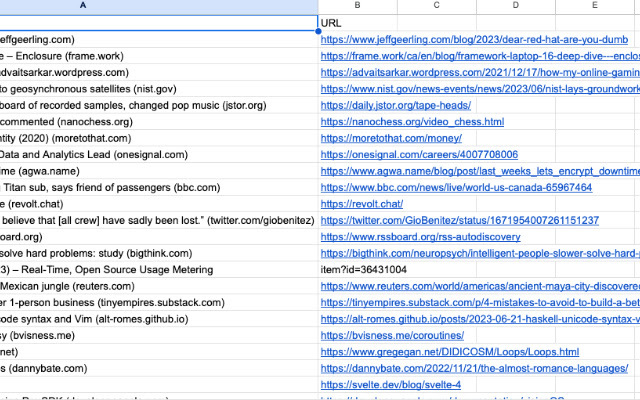640x400 pixels.
Task: Open the bbc.com world-us-canada link
Action: (x=456, y=188)
